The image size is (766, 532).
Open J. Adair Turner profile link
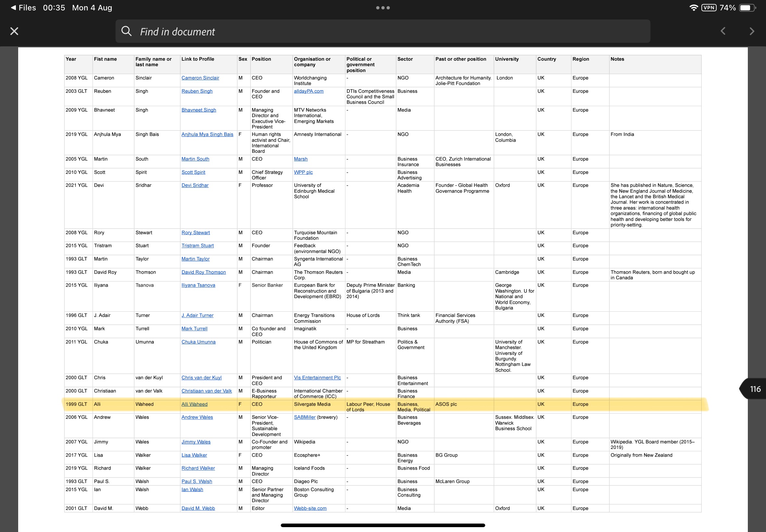tap(197, 315)
